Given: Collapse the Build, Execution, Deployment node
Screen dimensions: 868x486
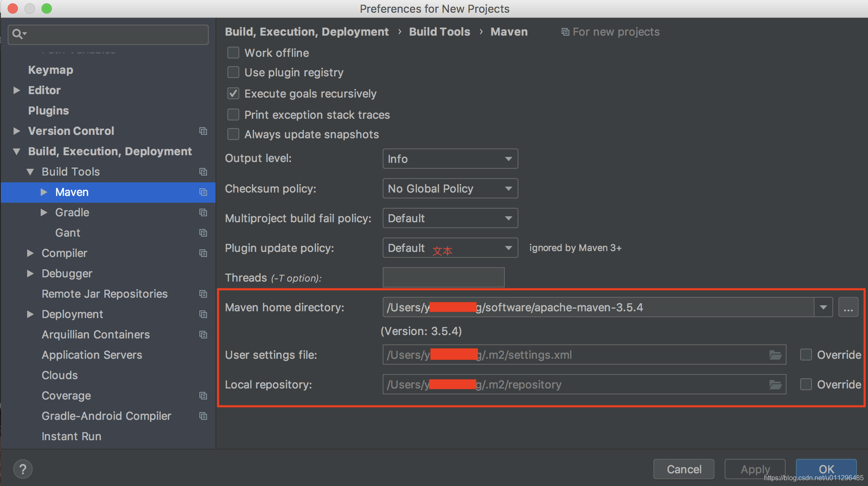Looking at the screenshot, I should (17, 151).
